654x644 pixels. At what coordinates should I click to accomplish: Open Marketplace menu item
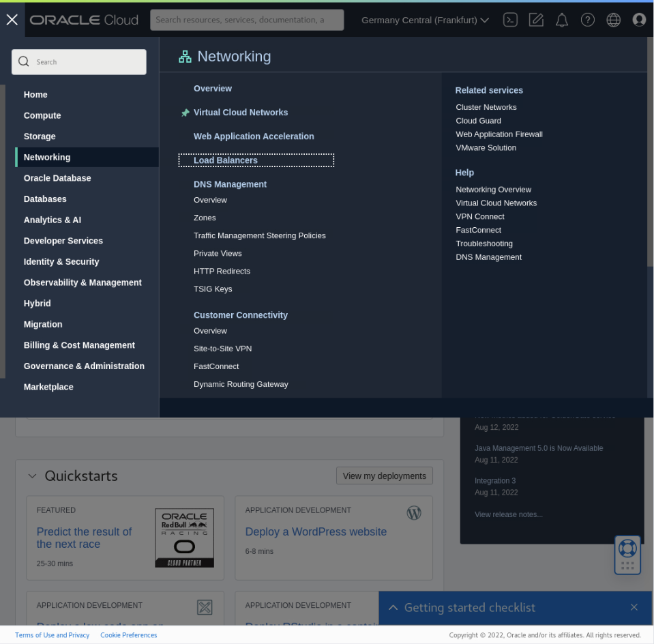click(x=48, y=387)
